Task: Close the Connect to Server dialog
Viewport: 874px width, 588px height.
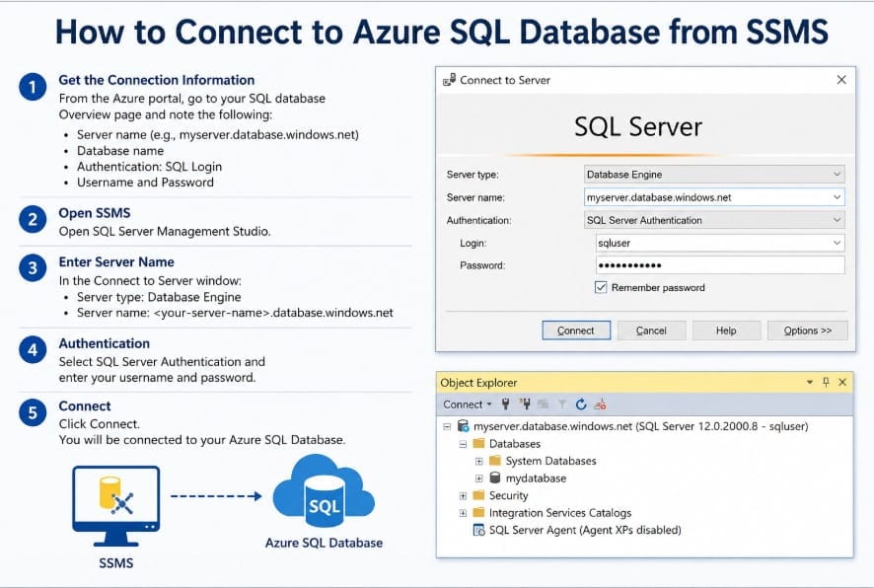Action: click(x=841, y=80)
